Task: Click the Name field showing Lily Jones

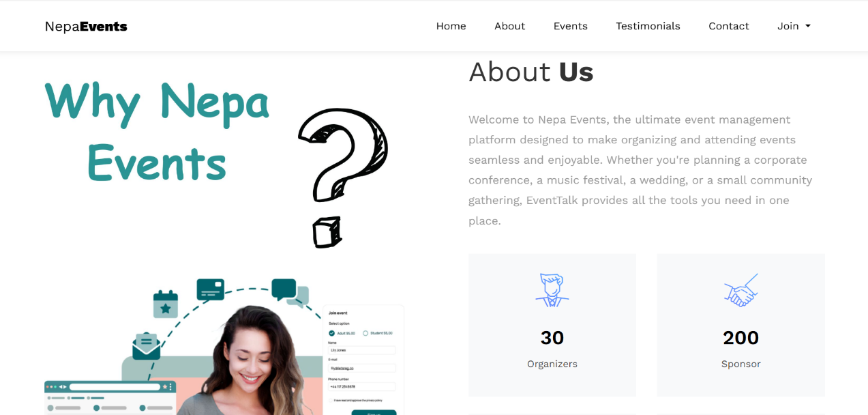Action: [x=362, y=349]
